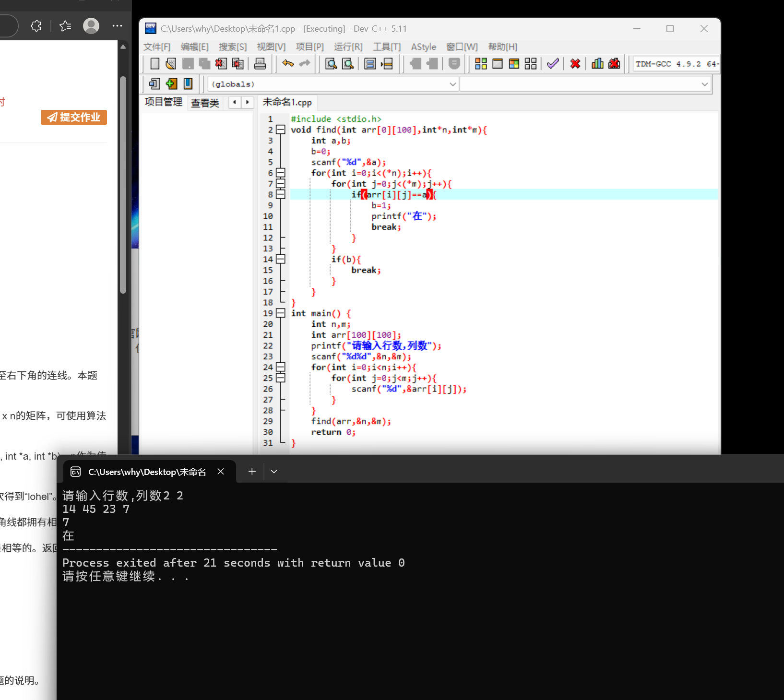The width and height of the screenshot is (784, 700).
Task: Open the empty members dropdown beside globals
Action: [585, 84]
